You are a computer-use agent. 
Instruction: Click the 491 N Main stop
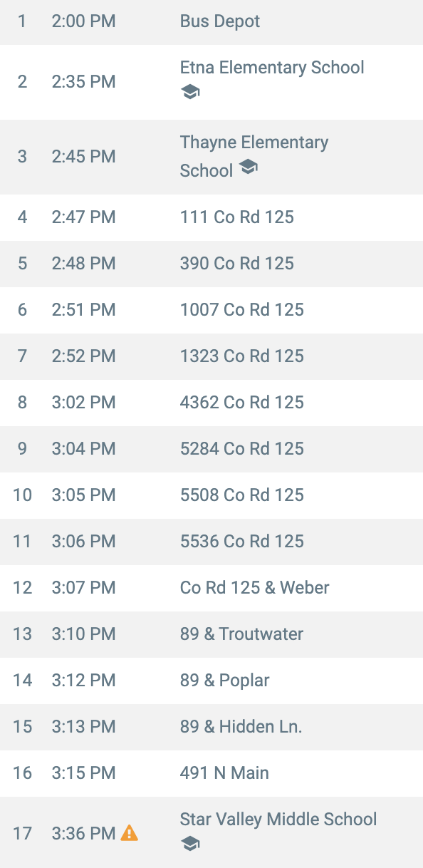[x=211, y=773]
